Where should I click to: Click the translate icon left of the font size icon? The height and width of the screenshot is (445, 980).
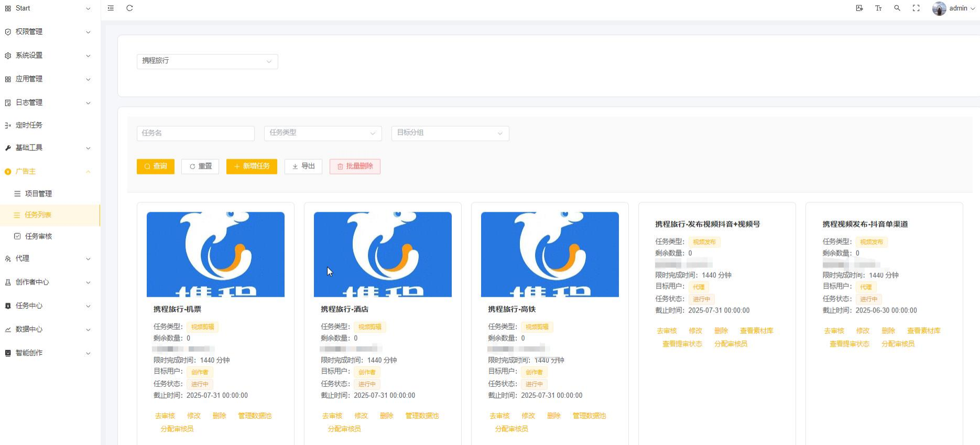(x=859, y=8)
